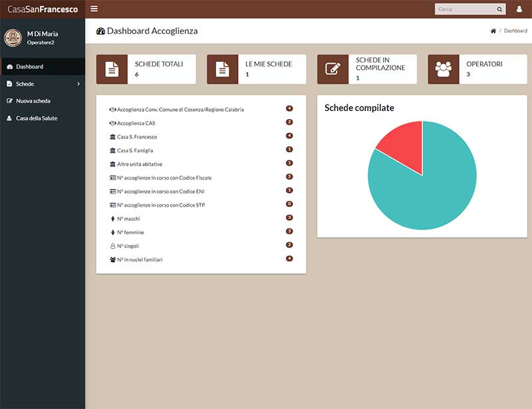Select the SCHEDE TOTALI label
Viewport: 532px width, 409px height.
(159, 64)
